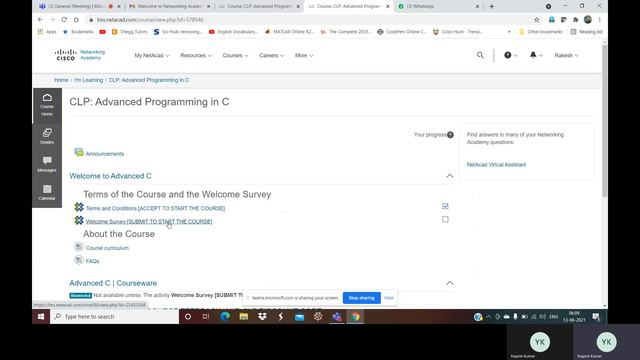Open Microsoft Teams from taskbar
The height and width of the screenshot is (360, 640).
tap(337, 317)
